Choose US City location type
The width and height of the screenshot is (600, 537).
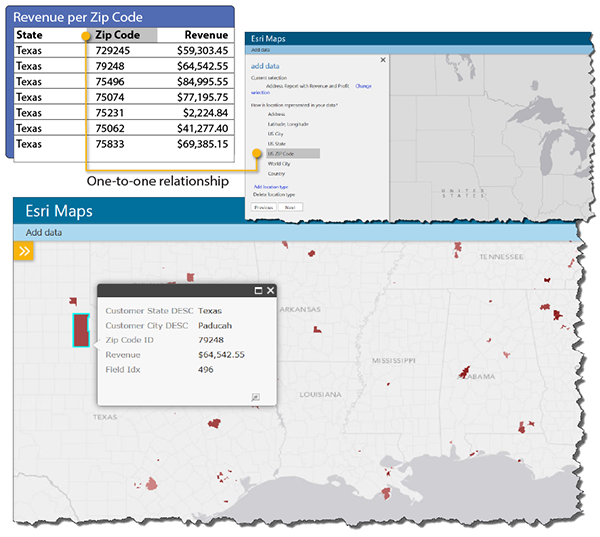[x=275, y=134]
